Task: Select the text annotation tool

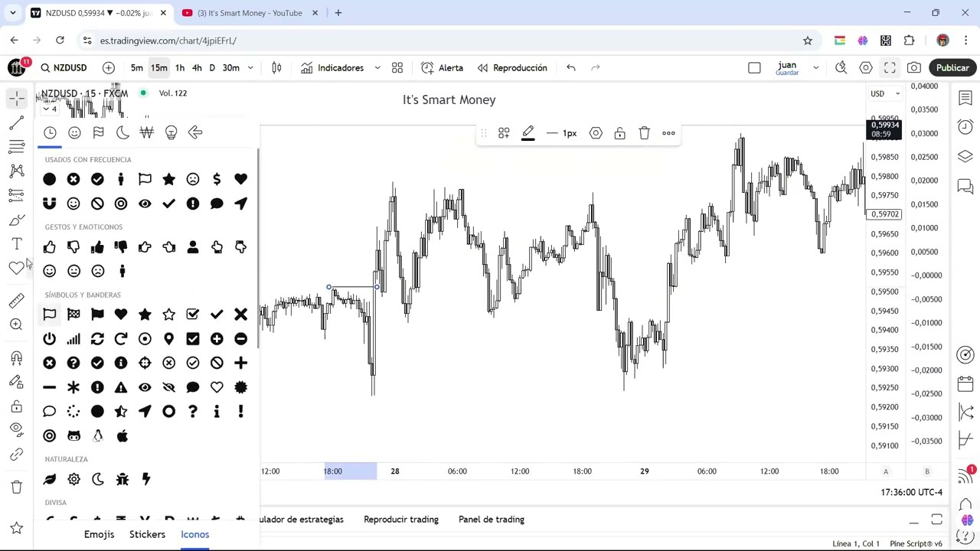Action: (x=16, y=244)
